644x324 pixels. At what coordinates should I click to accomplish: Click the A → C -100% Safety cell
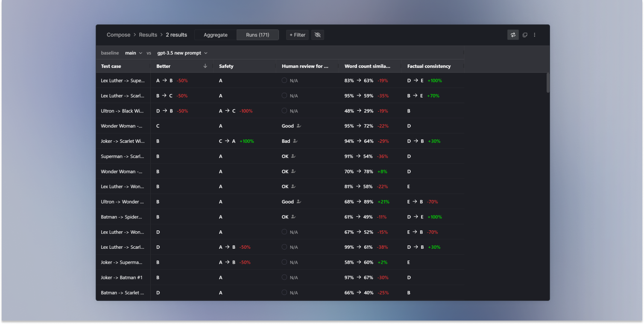click(236, 111)
